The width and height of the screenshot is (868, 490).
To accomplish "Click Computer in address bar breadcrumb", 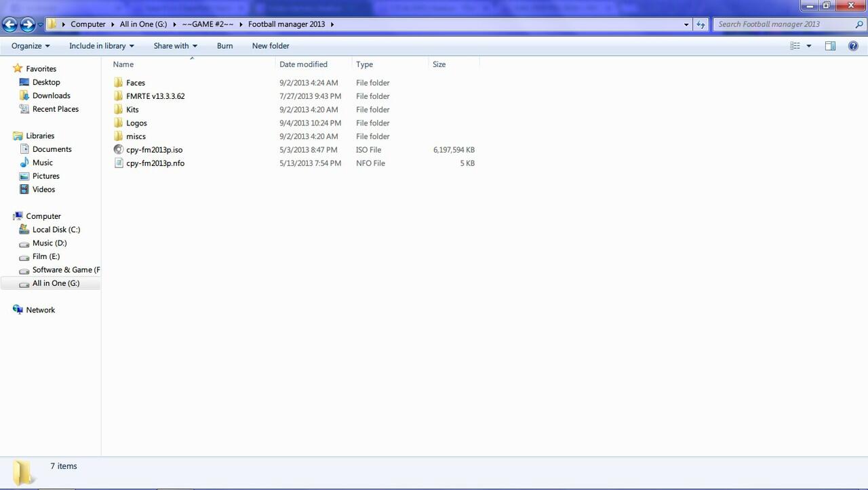I will coord(88,24).
